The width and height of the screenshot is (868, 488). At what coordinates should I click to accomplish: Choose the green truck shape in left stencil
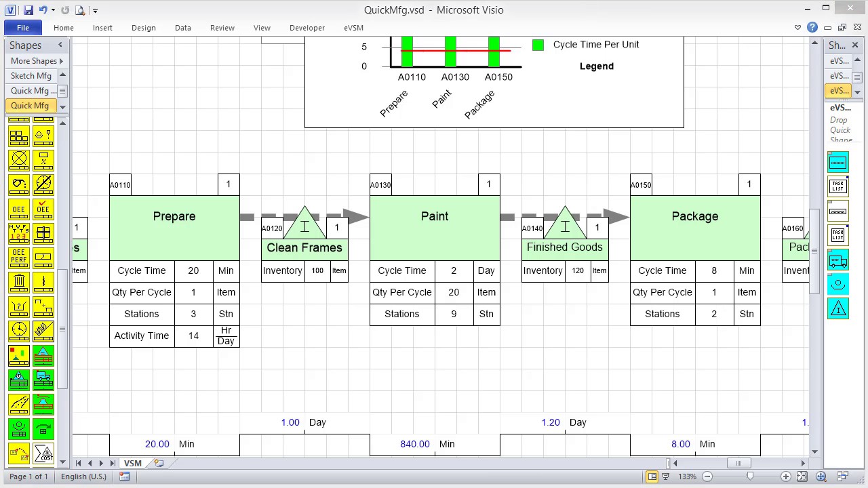tap(43, 380)
